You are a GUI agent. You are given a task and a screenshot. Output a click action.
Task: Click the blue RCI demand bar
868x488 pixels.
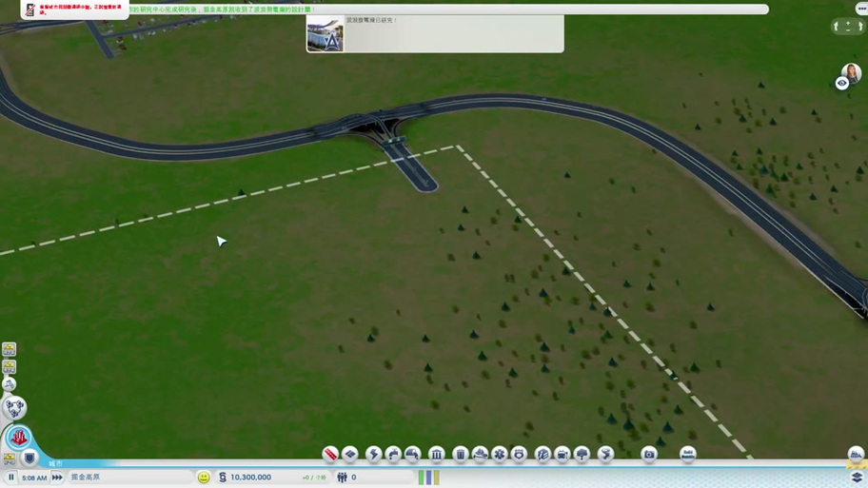click(x=429, y=478)
